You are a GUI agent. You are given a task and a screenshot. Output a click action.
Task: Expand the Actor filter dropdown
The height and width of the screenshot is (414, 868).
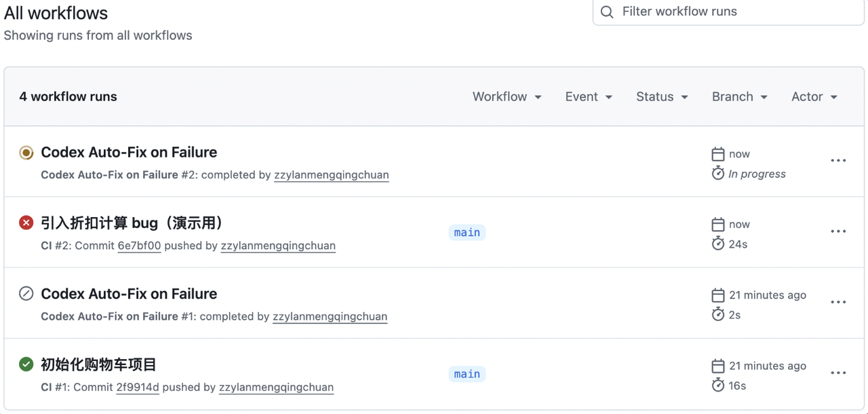coord(814,96)
